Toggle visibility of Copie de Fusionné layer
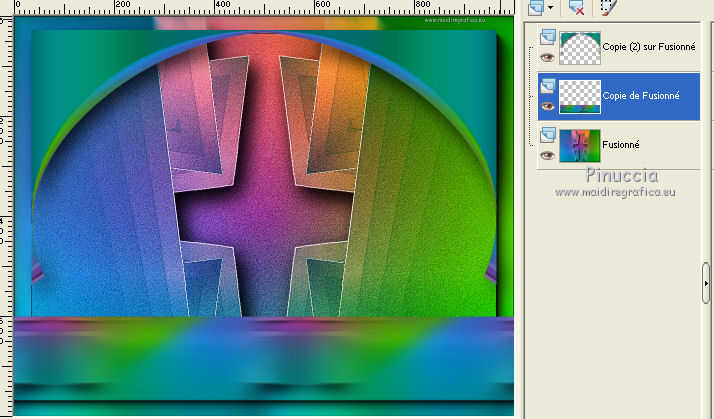The height and width of the screenshot is (419, 714). tap(547, 107)
